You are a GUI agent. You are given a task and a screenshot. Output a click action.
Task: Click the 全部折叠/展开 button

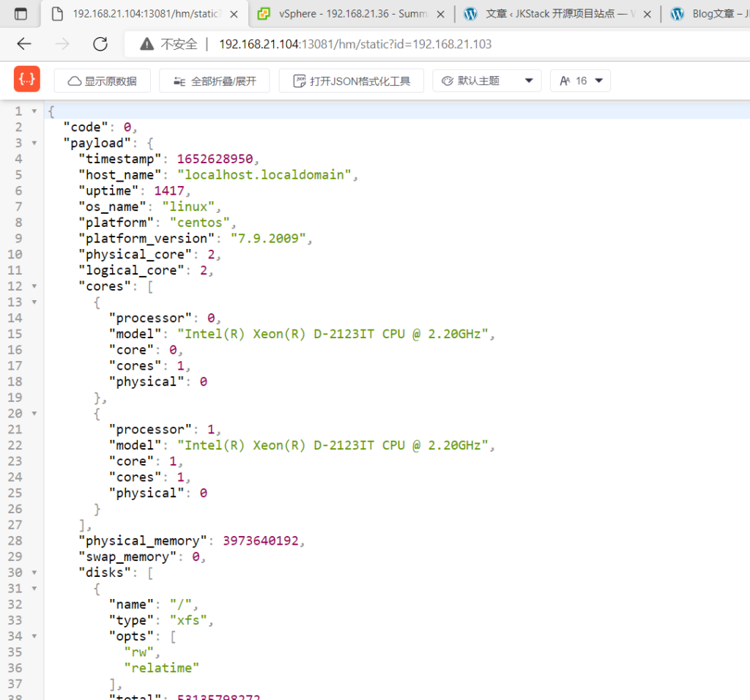(215, 81)
